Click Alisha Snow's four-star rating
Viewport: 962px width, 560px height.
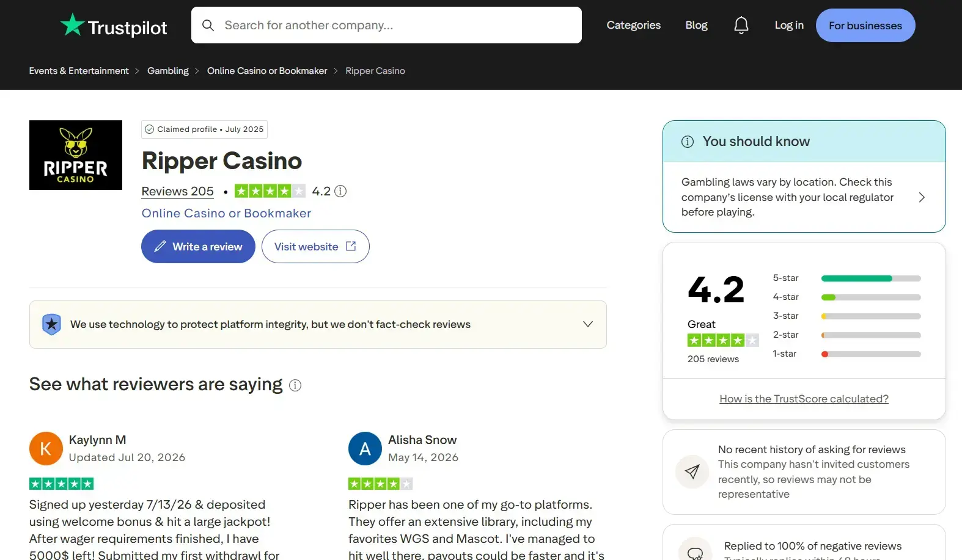pyautogui.click(x=380, y=484)
